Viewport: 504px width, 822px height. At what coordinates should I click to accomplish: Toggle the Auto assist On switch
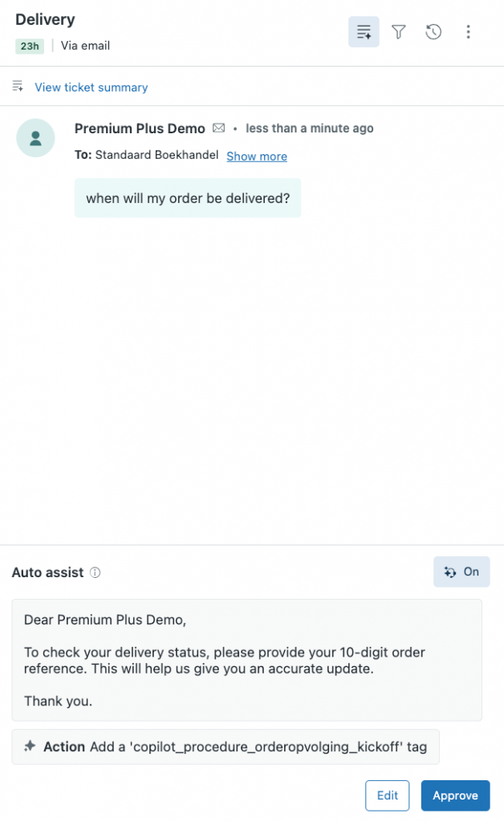point(461,572)
